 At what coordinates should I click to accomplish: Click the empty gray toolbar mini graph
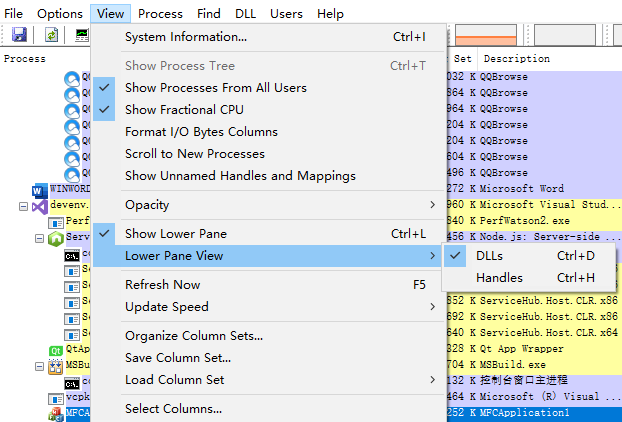point(565,35)
